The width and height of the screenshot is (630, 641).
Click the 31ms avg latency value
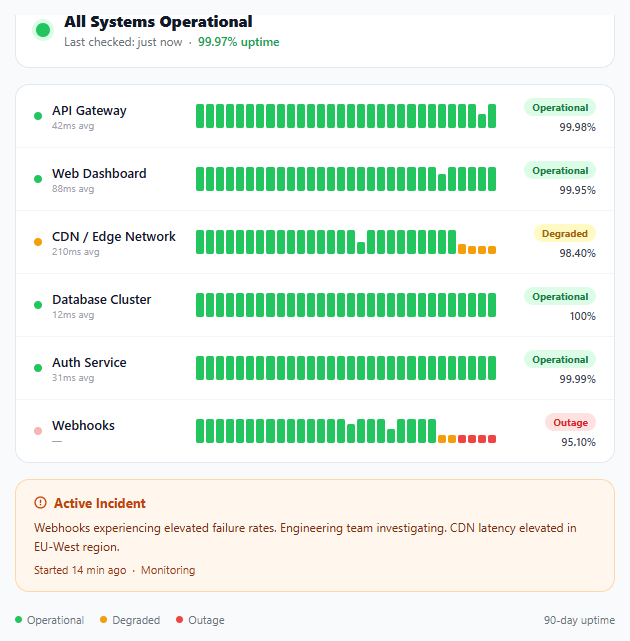tap(73, 378)
